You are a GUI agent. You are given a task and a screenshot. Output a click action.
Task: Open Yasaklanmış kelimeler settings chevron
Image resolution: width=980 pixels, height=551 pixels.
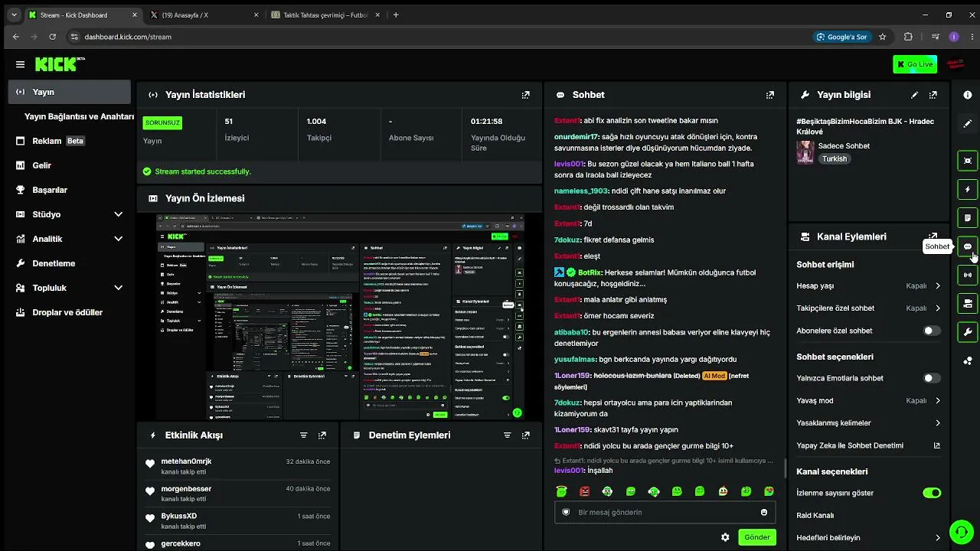938,423
